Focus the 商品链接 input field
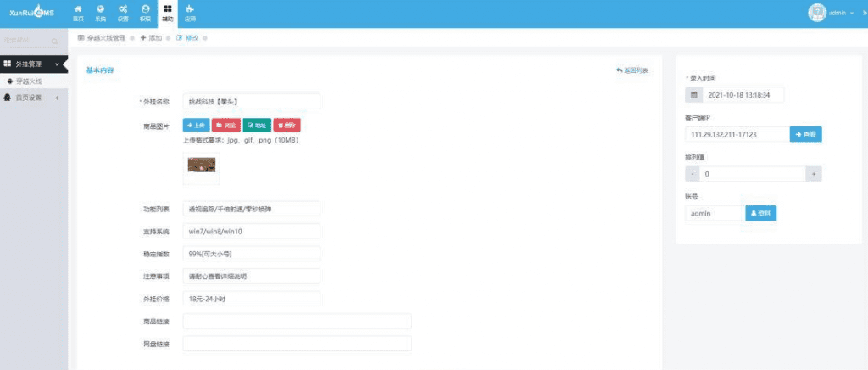This screenshot has width=868, height=370. 297,322
